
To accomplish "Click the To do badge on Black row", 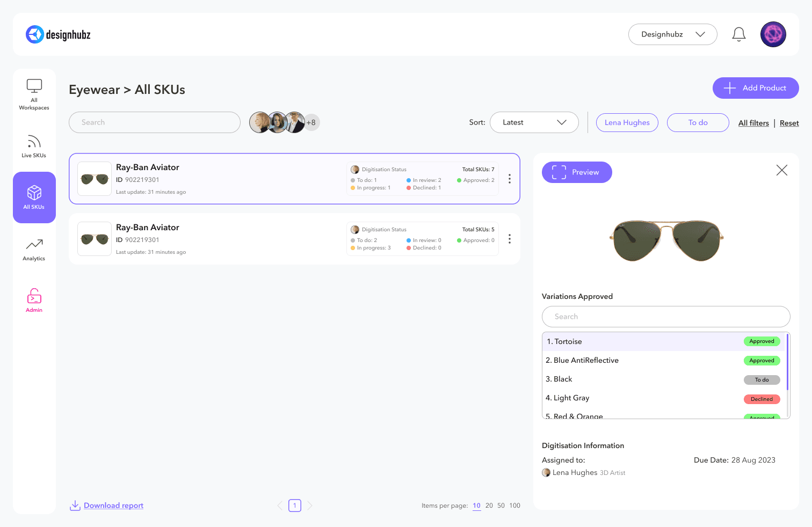I will click(762, 380).
